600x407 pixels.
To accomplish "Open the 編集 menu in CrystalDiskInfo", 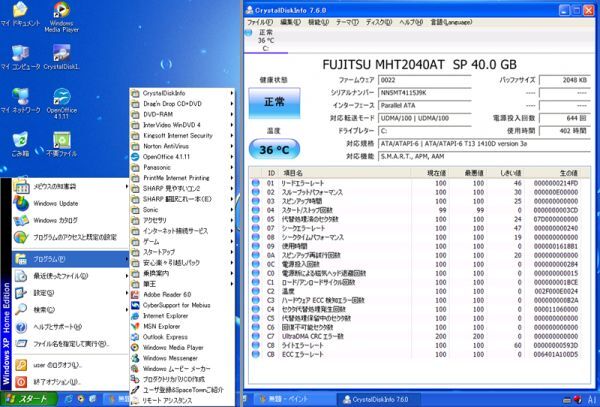I will point(290,22).
